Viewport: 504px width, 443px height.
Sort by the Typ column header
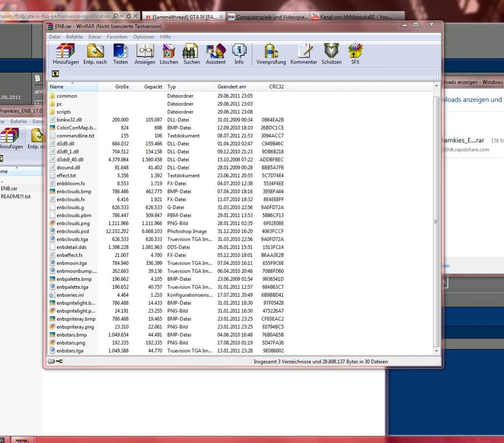click(x=190, y=87)
